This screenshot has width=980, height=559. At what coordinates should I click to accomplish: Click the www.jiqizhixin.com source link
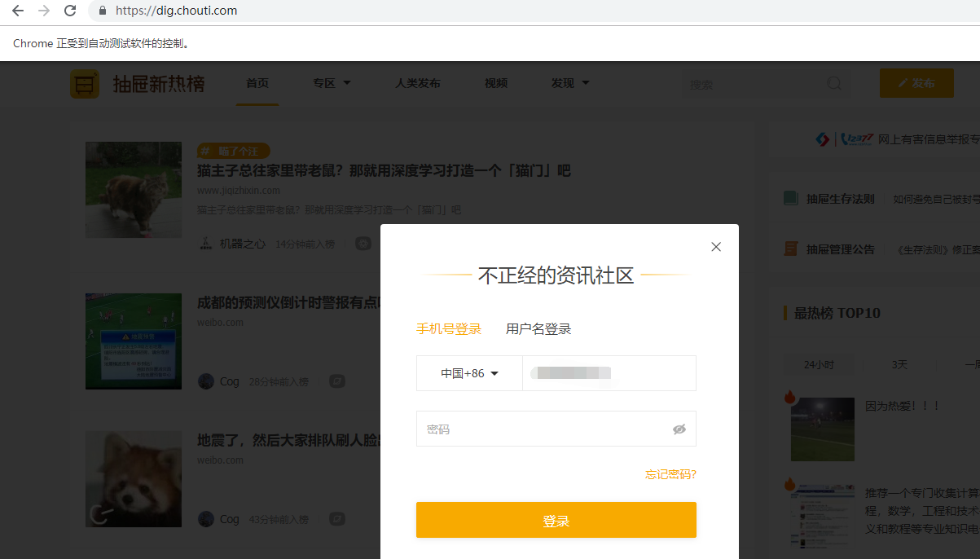239,191
